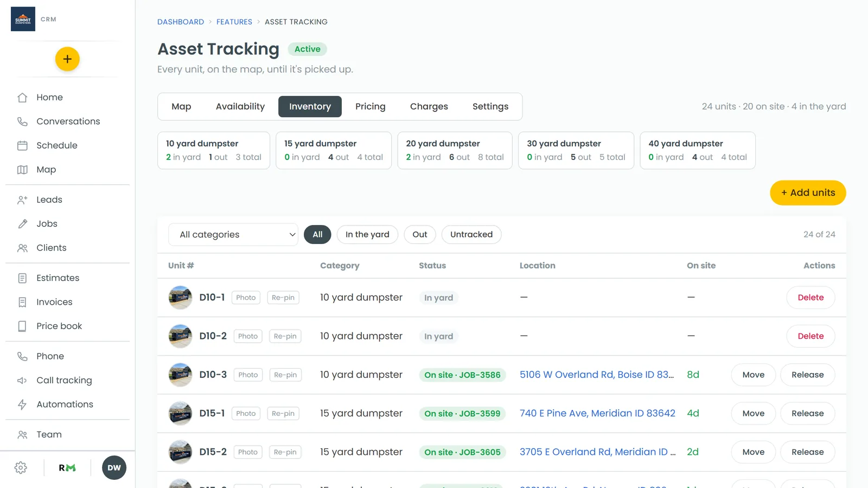Screen dimensions: 868x488
Task: Release unit D15-1
Action: (x=807, y=414)
